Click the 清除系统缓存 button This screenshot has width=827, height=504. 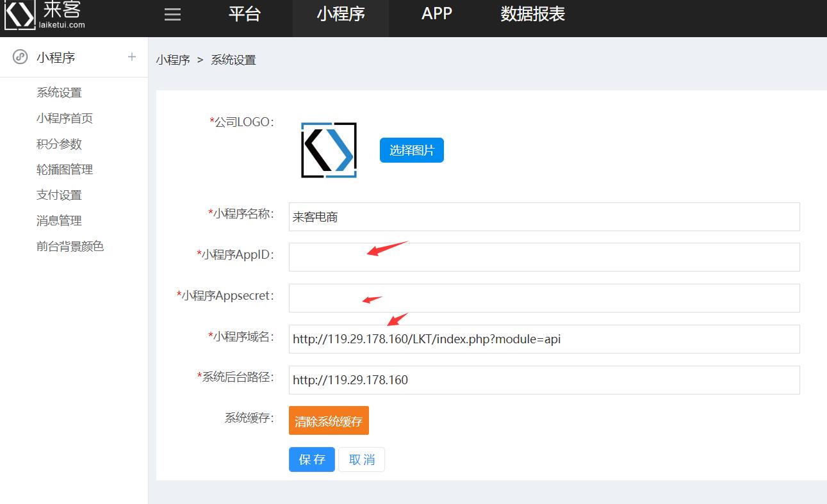point(329,421)
